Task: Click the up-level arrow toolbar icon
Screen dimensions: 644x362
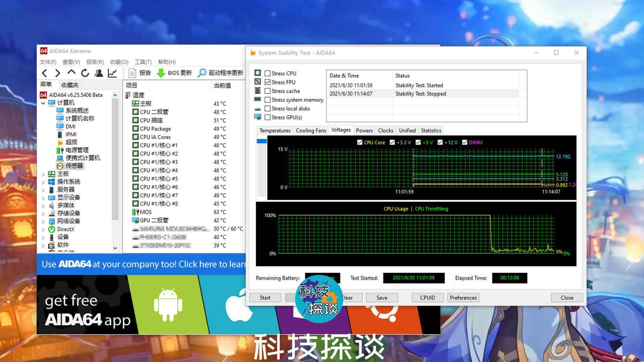Action: [x=71, y=72]
